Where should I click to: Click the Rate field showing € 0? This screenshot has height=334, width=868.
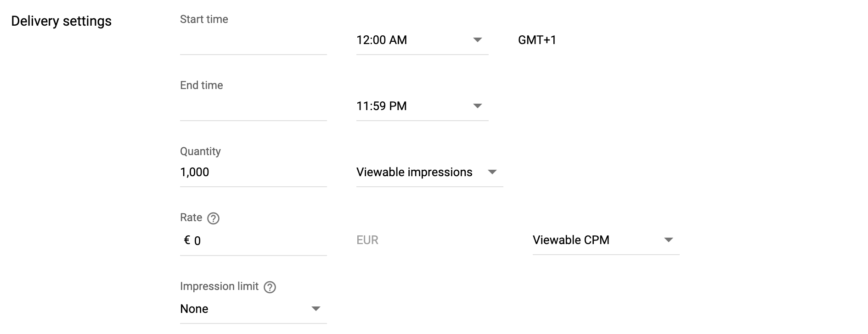tap(253, 241)
